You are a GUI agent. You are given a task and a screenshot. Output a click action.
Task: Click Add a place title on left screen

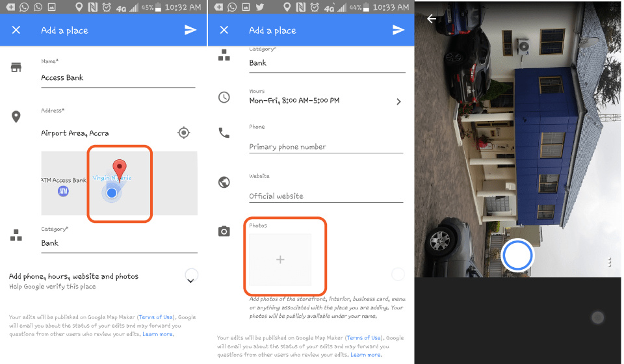64,31
